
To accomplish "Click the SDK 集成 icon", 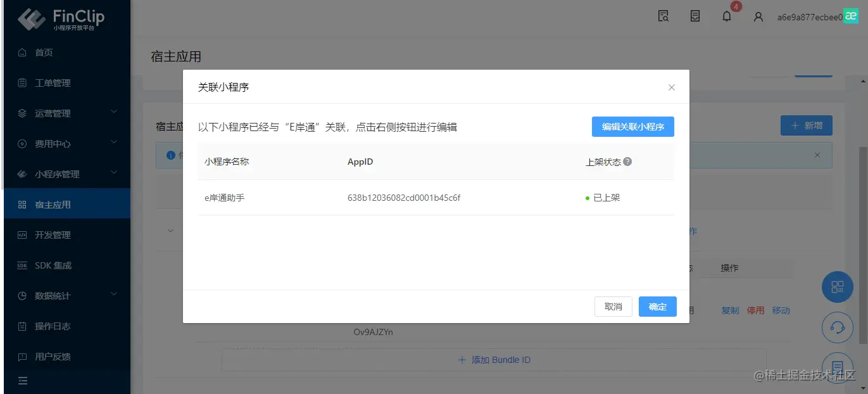I will click(22, 265).
